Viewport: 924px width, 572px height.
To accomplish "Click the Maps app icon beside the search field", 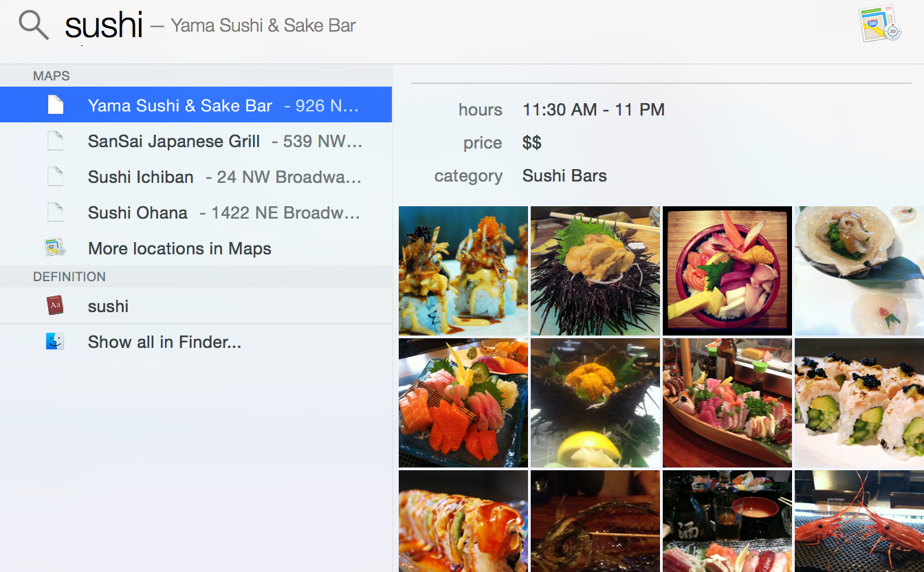I will [879, 23].
